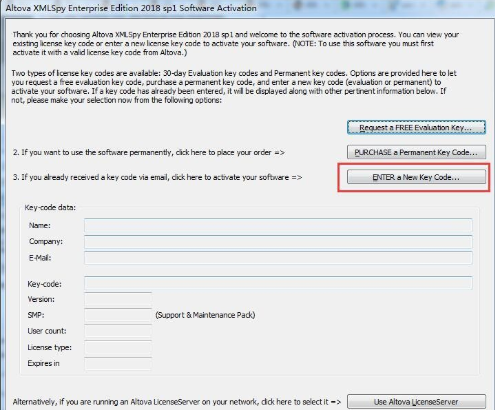This screenshot has height=410, width=495.
Task: Click the Alternatively Altova LicenseServer description text
Action: click(x=177, y=402)
